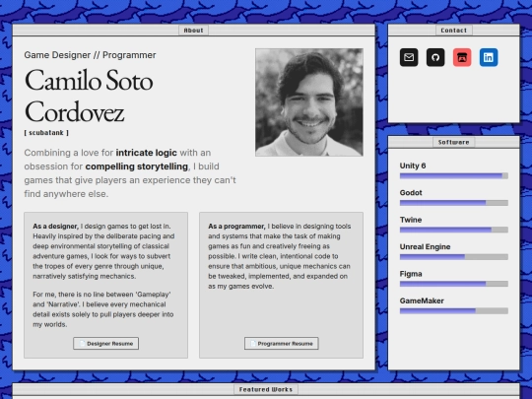Screen dimensions: 532x399
Task: Click the Software window title tab
Action: tap(454, 142)
